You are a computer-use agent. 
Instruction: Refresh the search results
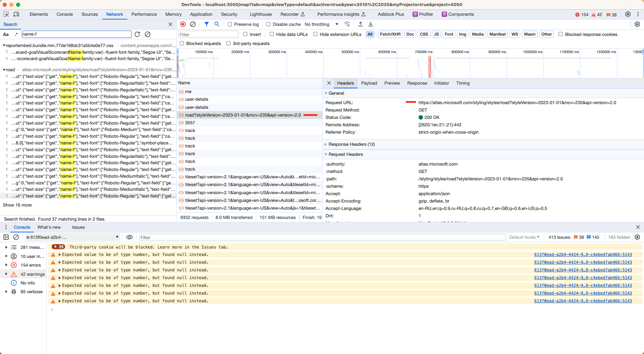point(137,34)
